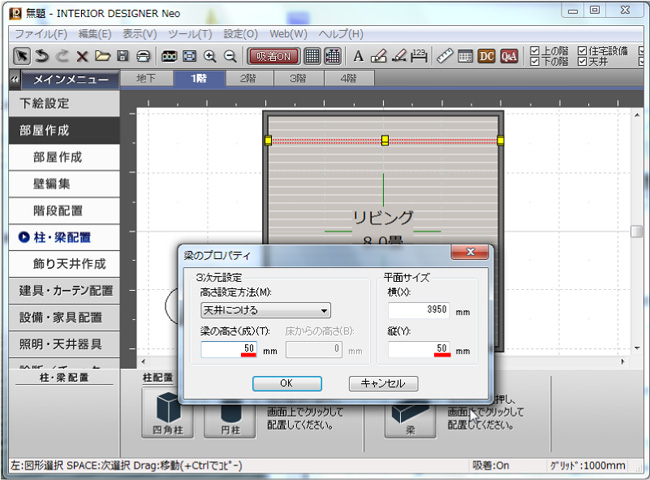
Task: Switch to the 2階 floor tab
Action: [x=247, y=78]
